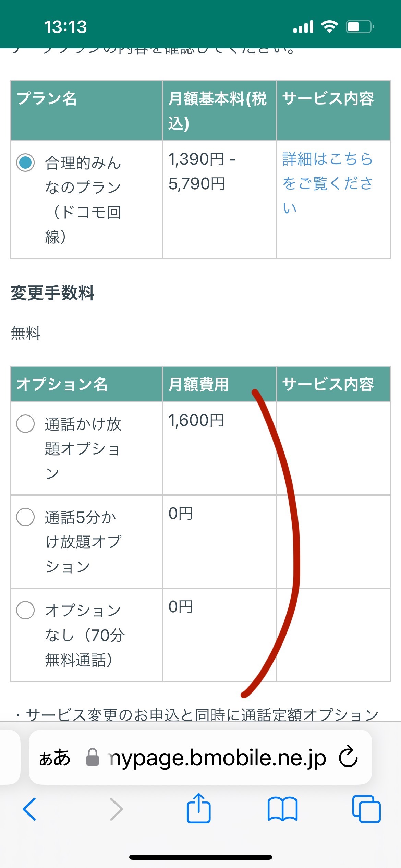Screen dimensions: 401x868
Task: Select 通話かけ放題オプション radio button
Action: point(25,424)
